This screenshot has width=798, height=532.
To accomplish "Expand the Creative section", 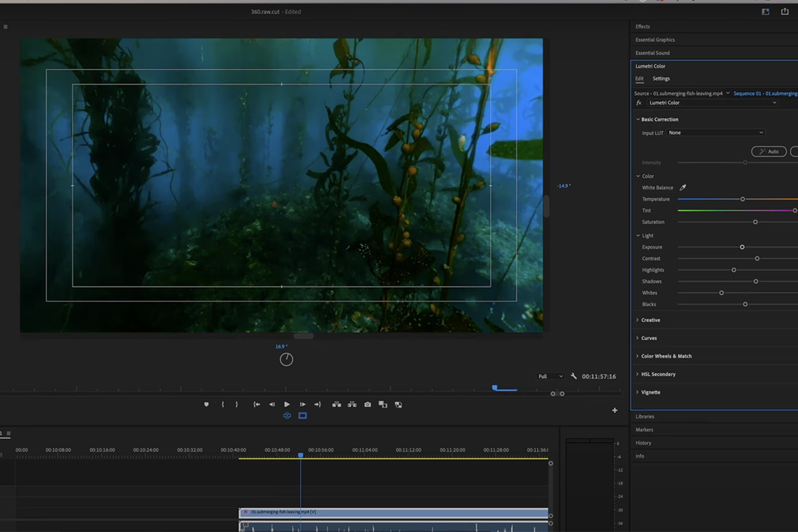I will pos(637,321).
